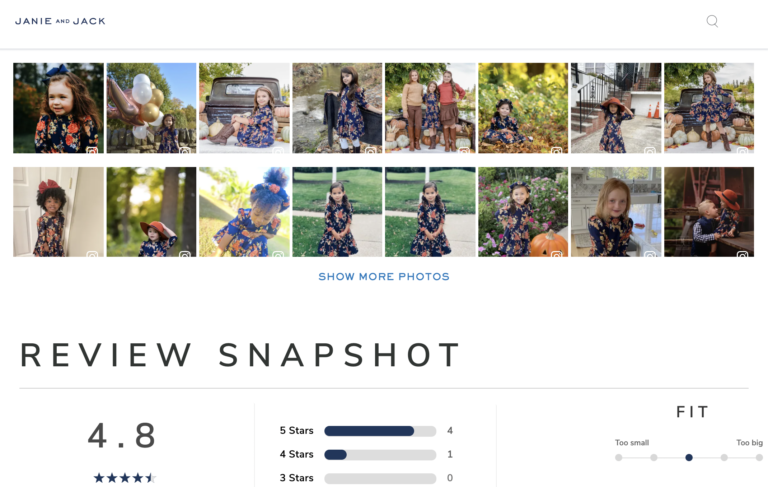The height and width of the screenshot is (487, 768).
Task: Open Instagram icon on girl-with-blue-bow photo
Action: (x=92, y=150)
